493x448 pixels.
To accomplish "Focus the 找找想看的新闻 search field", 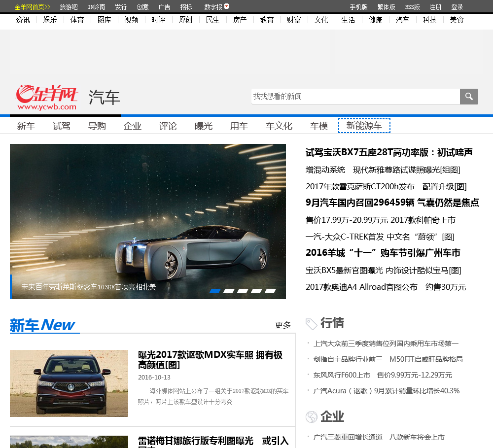I will pos(355,96).
